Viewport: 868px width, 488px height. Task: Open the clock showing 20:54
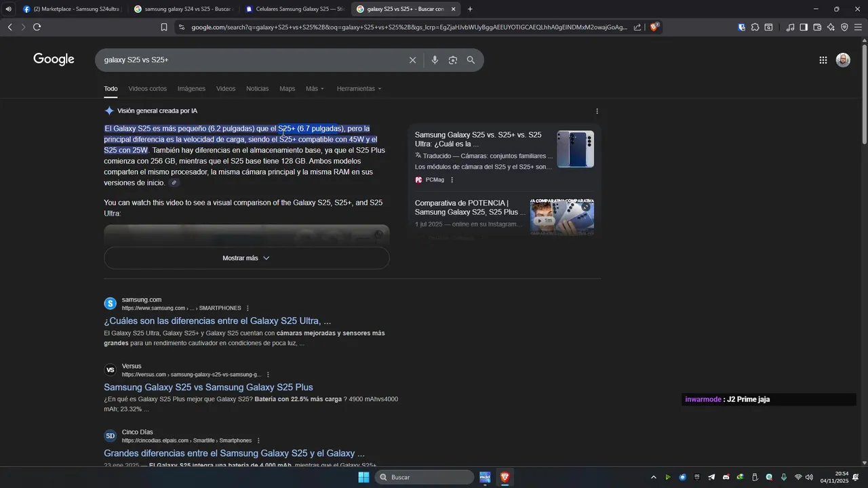coord(834,477)
